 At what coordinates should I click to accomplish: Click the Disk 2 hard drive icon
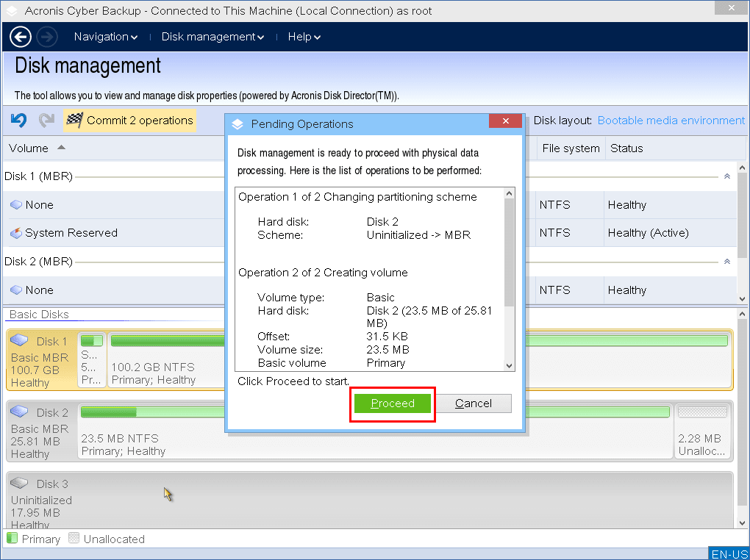(20, 412)
